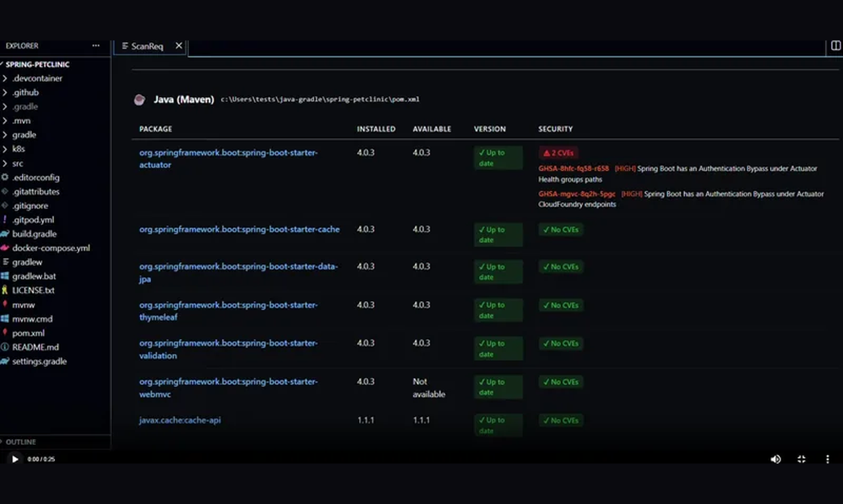843x504 pixels.
Task: Click the split editor layout icon
Action: pos(836,46)
